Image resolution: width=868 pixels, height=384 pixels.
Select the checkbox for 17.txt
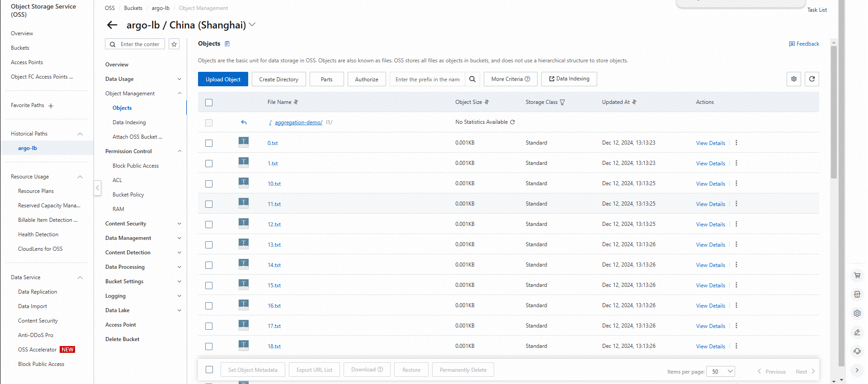209,326
